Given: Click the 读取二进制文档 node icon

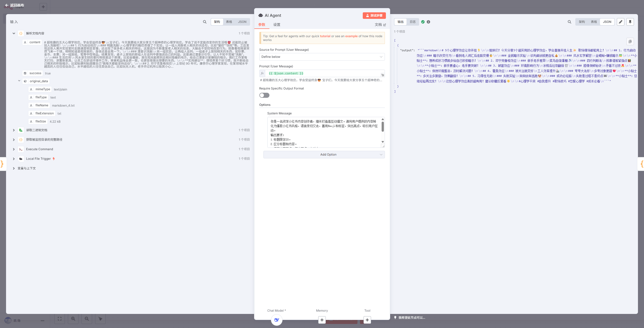Looking at the screenshot, I should pyautogui.click(x=21, y=130).
